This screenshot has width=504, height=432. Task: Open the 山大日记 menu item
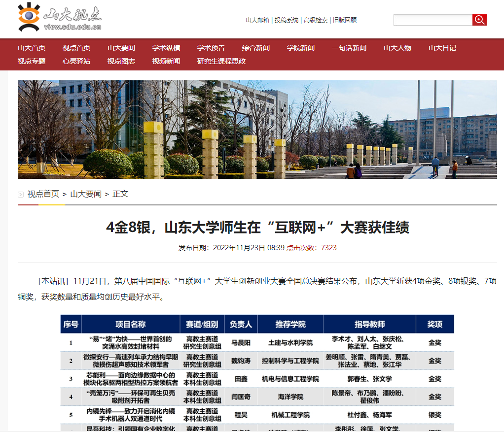[442, 48]
